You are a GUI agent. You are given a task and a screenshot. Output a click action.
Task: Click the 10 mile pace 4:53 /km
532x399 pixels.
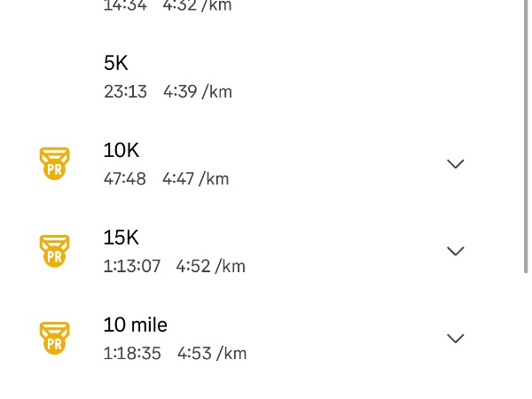pyautogui.click(x=211, y=353)
